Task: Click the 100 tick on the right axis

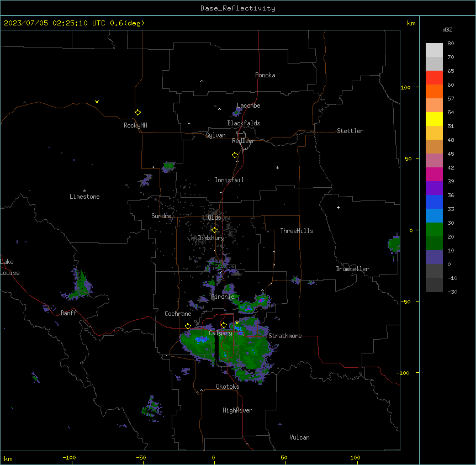Action: (405, 87)
